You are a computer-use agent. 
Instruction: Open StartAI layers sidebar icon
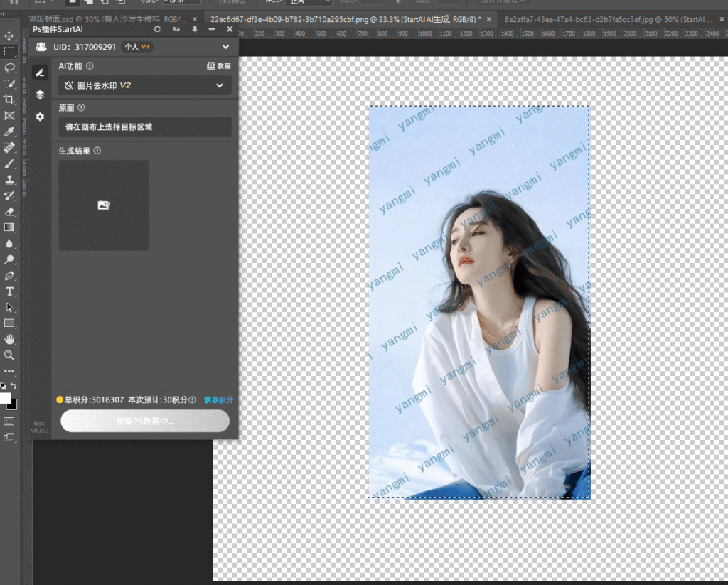tap(41, 94)
